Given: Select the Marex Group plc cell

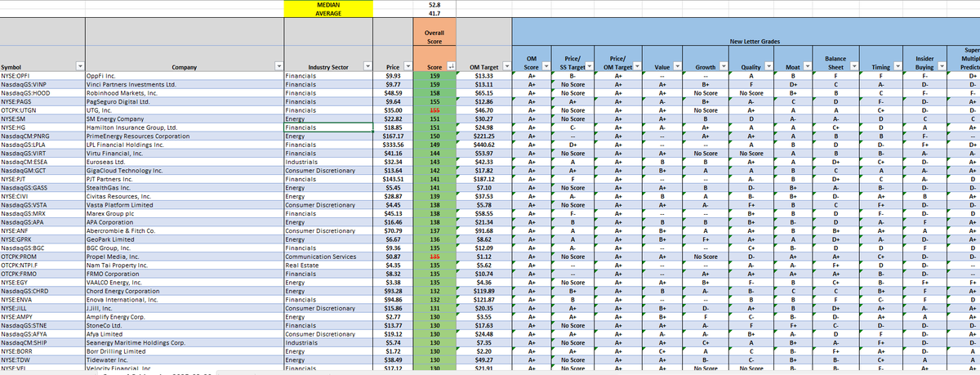Looking at the screenshot, I should click(184, 213).
